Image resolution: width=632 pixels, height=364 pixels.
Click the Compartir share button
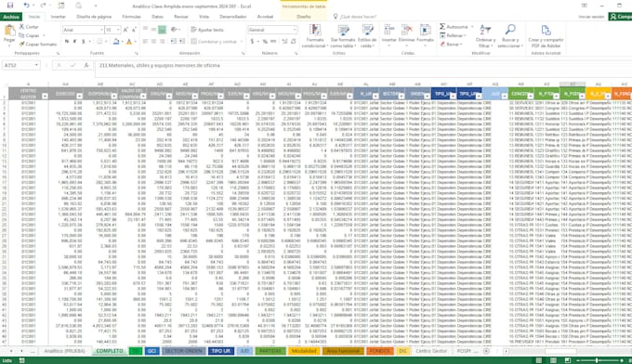click(621, 17)
